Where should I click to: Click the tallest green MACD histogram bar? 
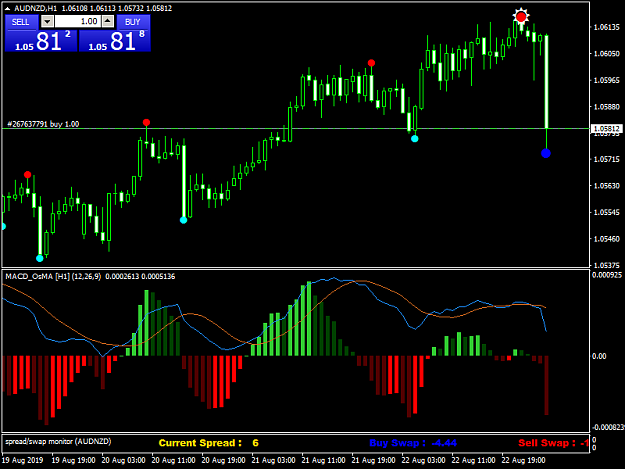(x=309, y=318)
